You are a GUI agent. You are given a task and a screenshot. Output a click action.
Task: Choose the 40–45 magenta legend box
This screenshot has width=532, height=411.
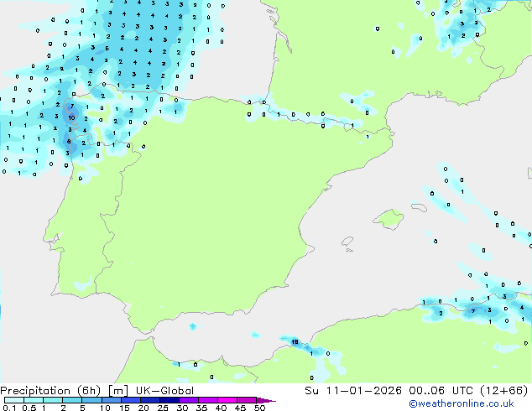click(227, 400)
